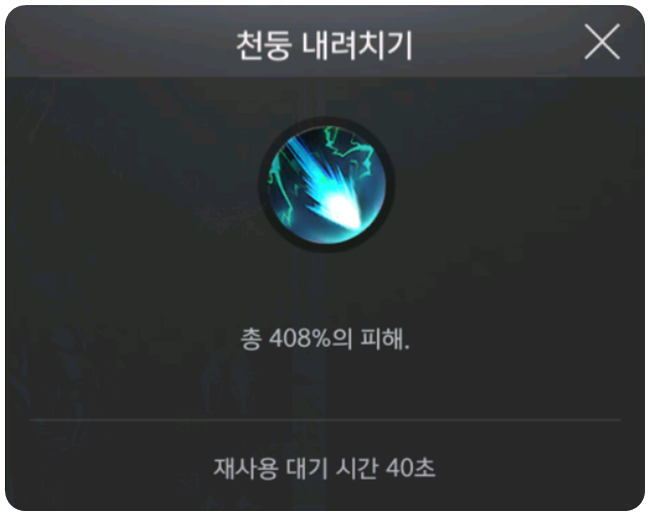
Task: Tap the 천둥 내려치기 skill icon
Action: pos(327,184)
